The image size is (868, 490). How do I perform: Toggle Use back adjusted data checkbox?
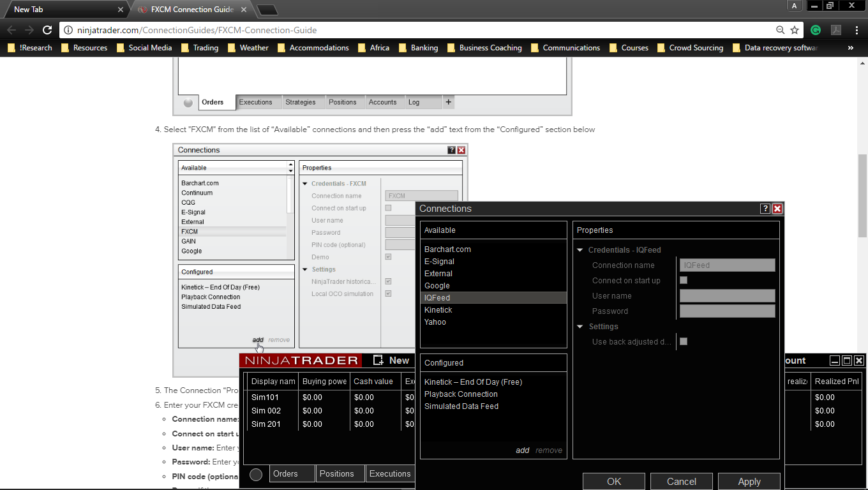point(684,341)
